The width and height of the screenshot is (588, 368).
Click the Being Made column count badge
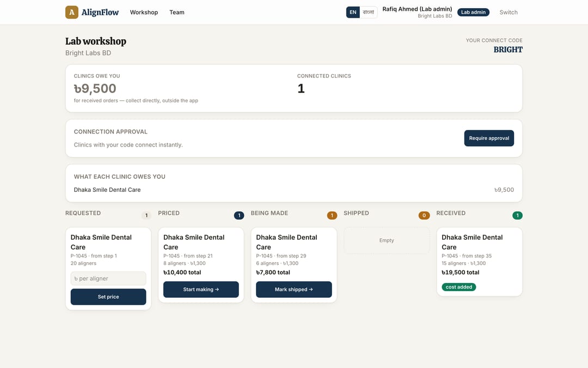pyautogui.click(x=332, y=215)
